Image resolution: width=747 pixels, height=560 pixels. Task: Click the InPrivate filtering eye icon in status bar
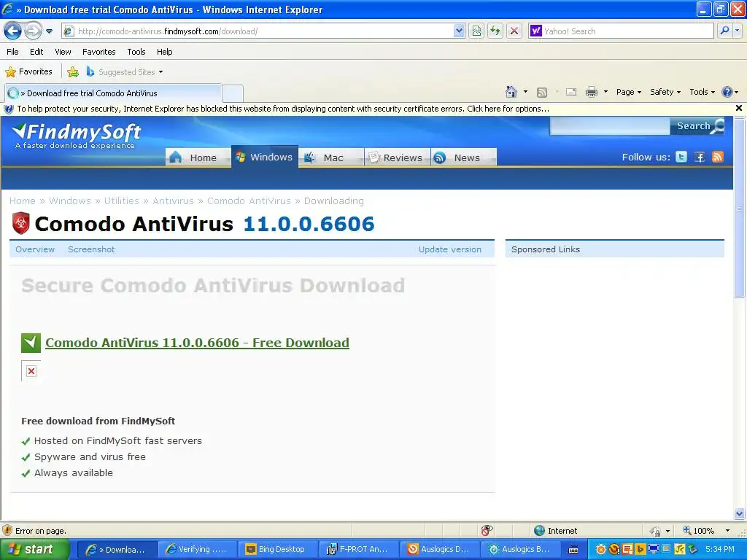[x=487, y=531]
